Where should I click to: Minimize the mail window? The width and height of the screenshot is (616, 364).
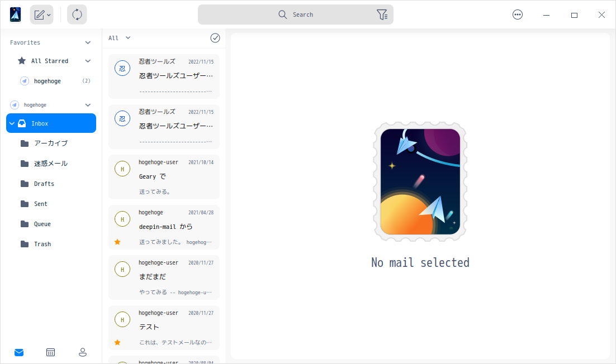coord(546,15)
